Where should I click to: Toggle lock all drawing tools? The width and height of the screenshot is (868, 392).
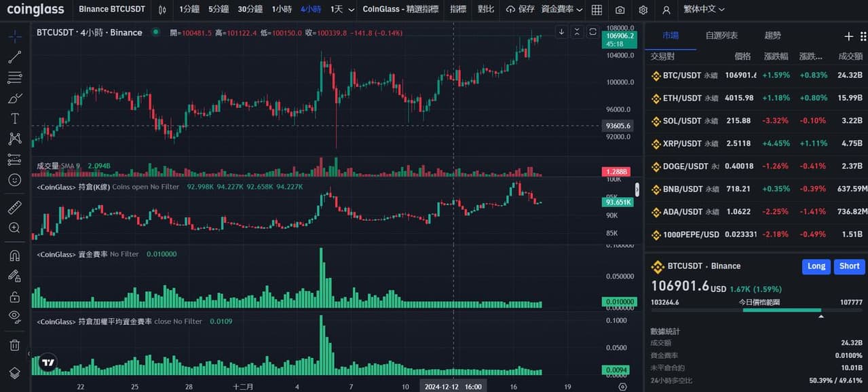(x=15, y=296)
